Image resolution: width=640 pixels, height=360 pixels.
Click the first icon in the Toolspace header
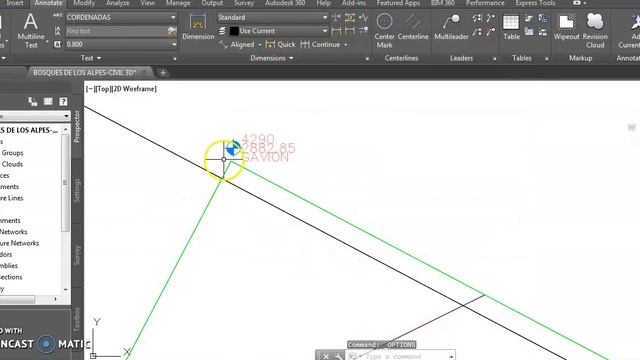[x=33, y=102]
